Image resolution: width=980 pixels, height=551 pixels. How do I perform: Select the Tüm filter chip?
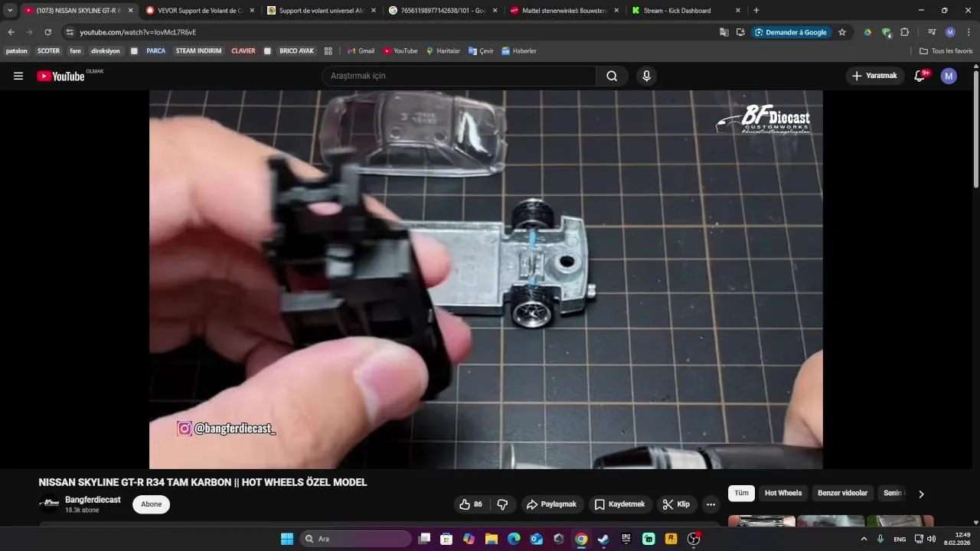pyautogui.click(x=741, y=494)
